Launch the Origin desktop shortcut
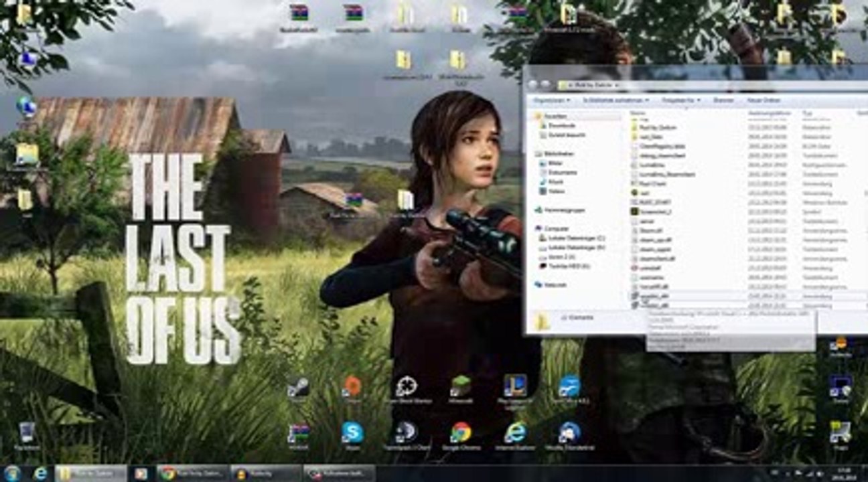Image resolution: width=868 pixels, height=482 pixels. tap(352, 389)
